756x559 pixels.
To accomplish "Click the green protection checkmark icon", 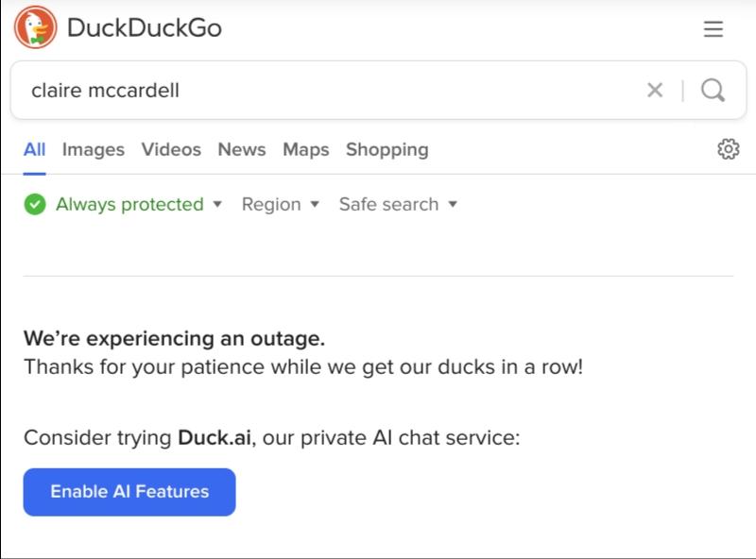I will (x=35, y=204).
